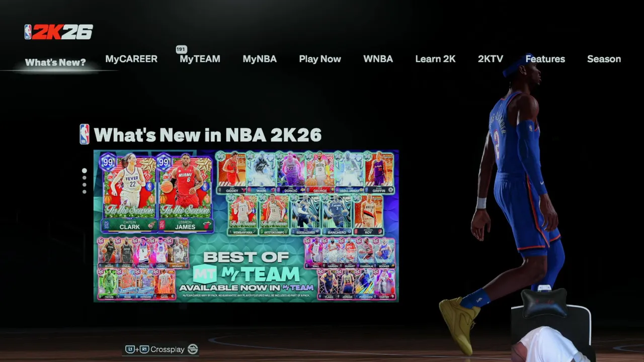Image resolution: width=644 pixels, height=362 pixels.
Task: Click the MT logo in the banner
Action: tap(205, 274)
